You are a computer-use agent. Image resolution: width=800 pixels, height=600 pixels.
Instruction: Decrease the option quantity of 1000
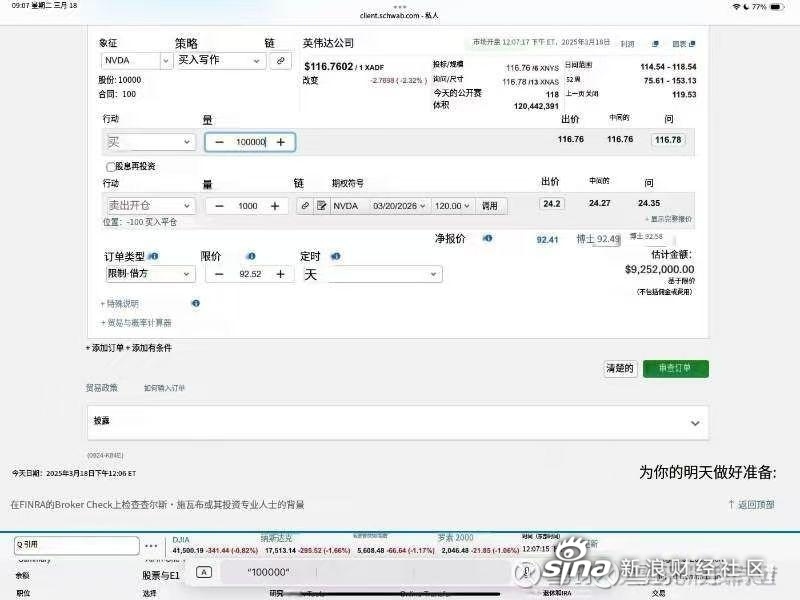pyautogui.click(x=219, y=206)
